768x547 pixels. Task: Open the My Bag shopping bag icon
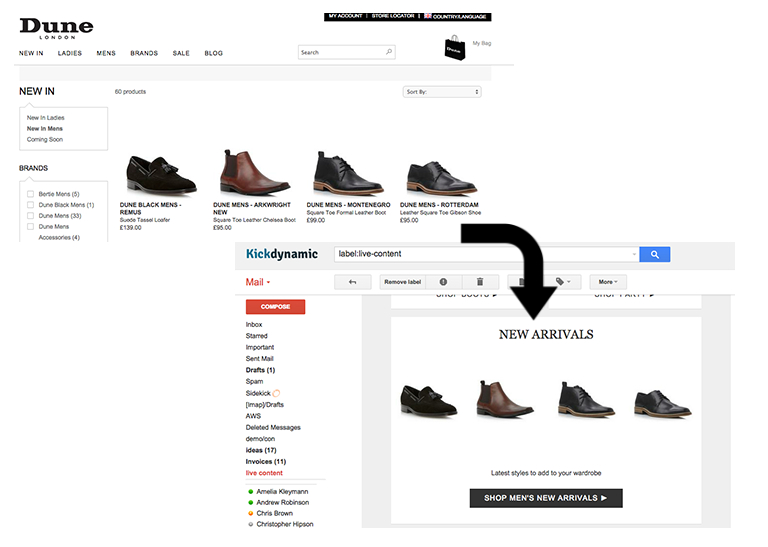click(455, 48)
